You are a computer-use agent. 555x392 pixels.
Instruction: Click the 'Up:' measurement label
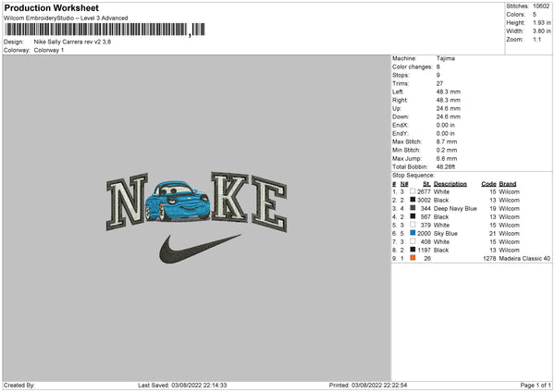[x=397, y=108]
